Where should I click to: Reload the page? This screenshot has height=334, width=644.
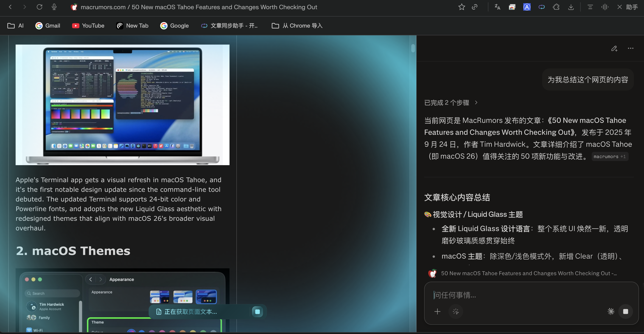39,7
